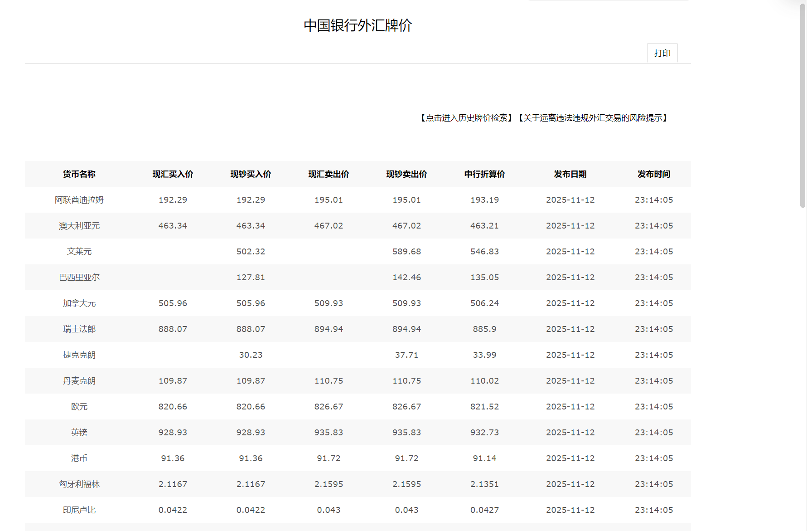Click the 现汇卖出价 column header
Viewport: 812px width, 531px height.
pos(329,174)
